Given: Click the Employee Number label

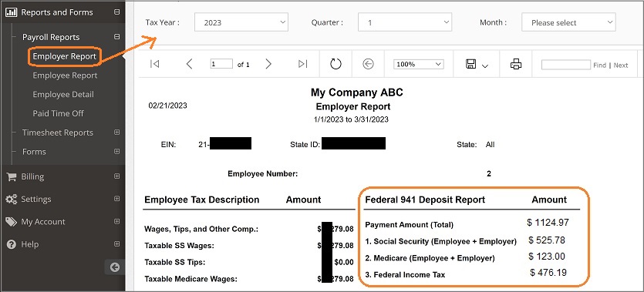Looking at the screenshot, I should pos(262,174).
